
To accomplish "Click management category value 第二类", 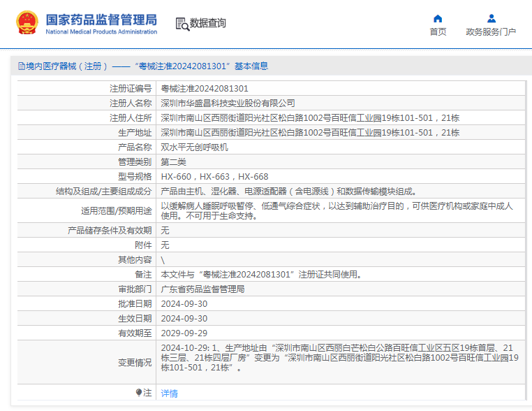I will click(x=174, y=162).
